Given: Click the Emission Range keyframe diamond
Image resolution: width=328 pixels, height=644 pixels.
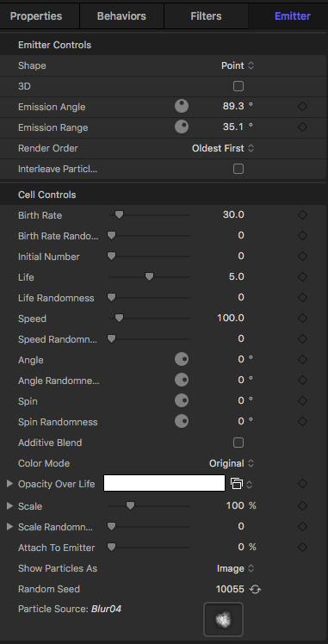Looking at the screenshot, I should [302, 127].
